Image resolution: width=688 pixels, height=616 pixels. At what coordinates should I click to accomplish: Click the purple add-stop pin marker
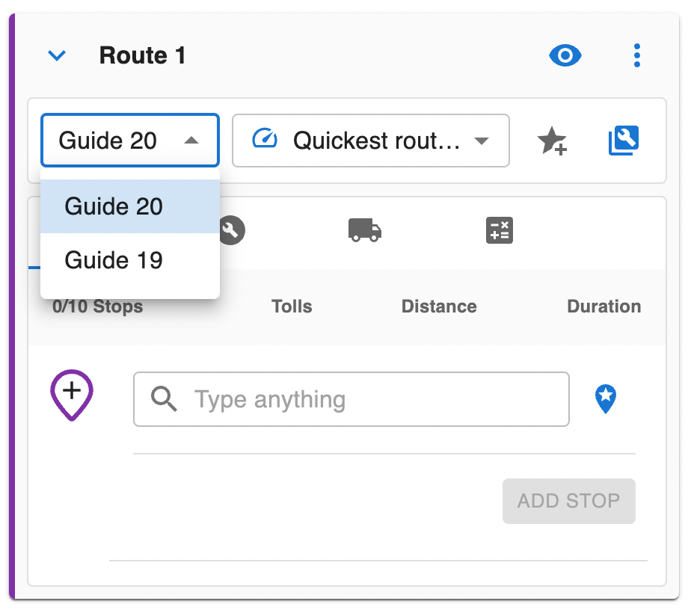[72, 395]
